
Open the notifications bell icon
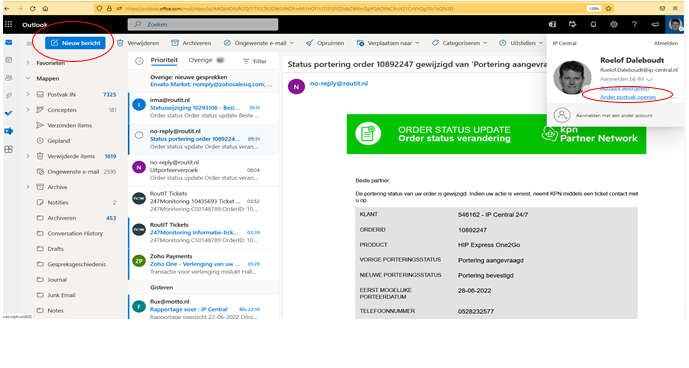click(x=593, y=24)
